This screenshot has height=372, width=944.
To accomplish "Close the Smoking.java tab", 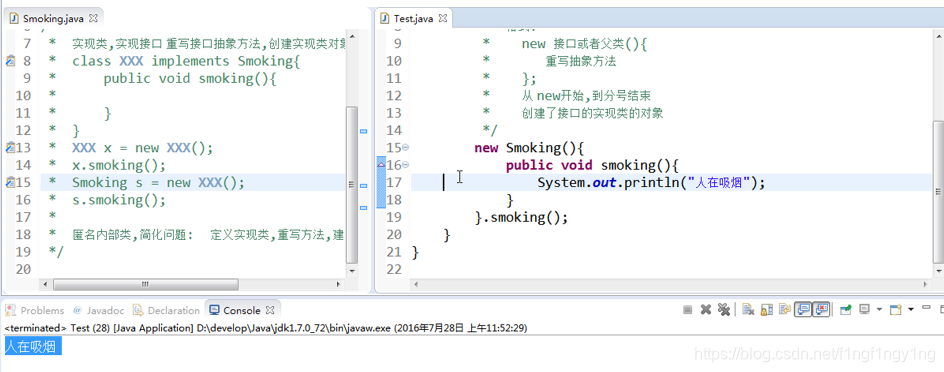I will (93, 19).
